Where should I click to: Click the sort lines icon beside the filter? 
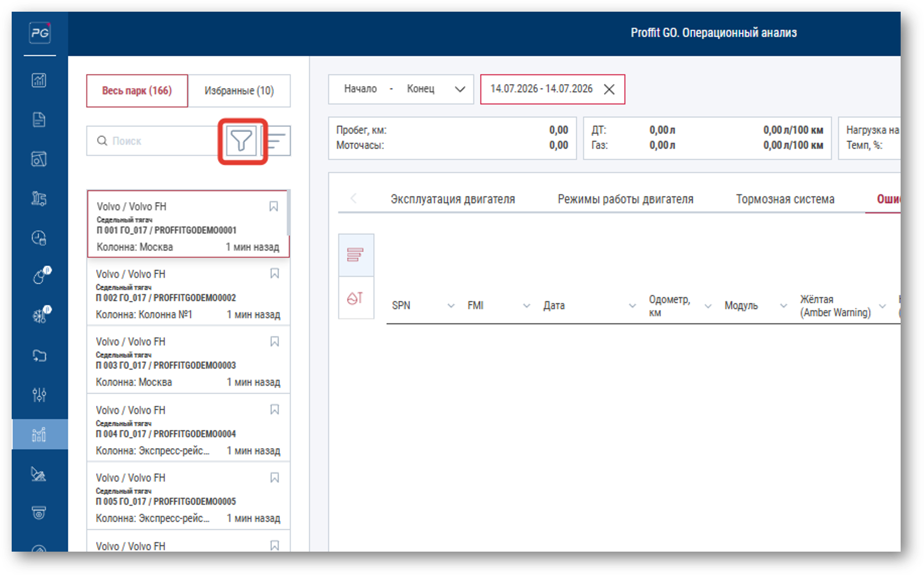pyautogui.click(x=276, y=141)
